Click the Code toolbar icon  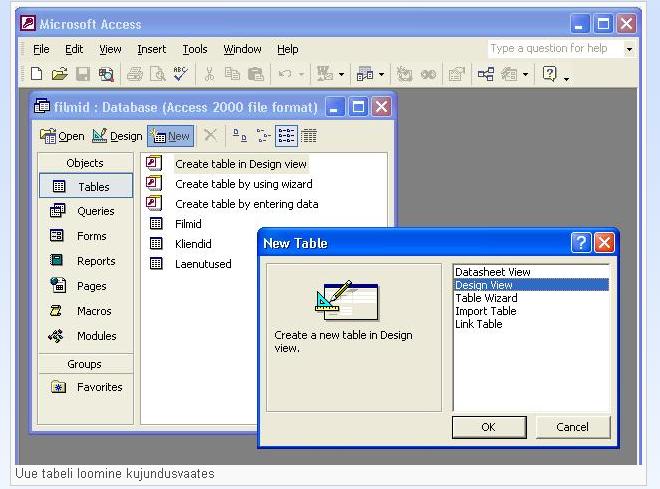[404, 74]
